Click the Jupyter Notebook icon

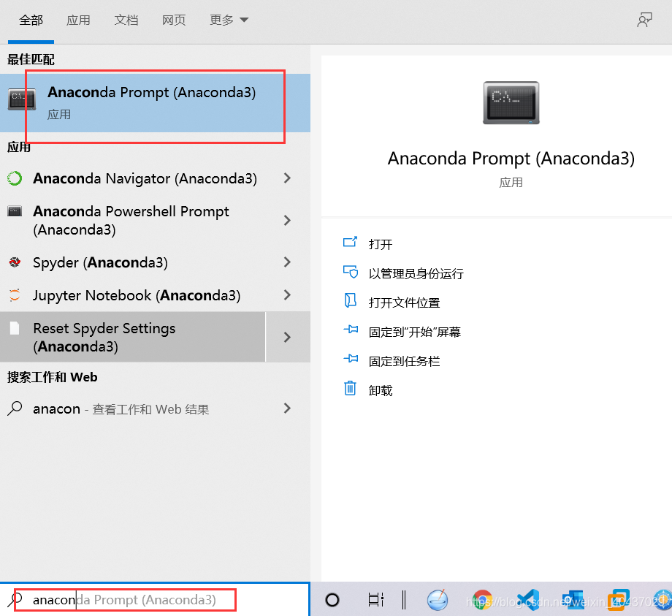click(15, 295)
